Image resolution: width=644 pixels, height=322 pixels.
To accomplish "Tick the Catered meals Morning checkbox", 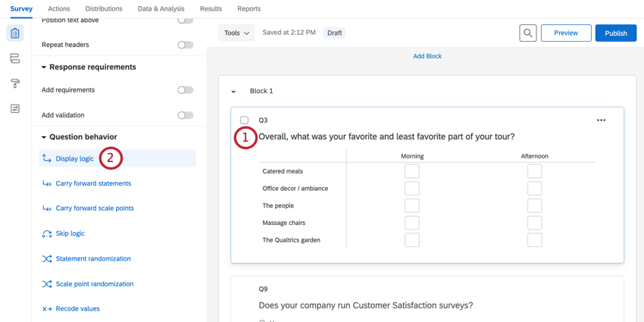I will 412,171.
